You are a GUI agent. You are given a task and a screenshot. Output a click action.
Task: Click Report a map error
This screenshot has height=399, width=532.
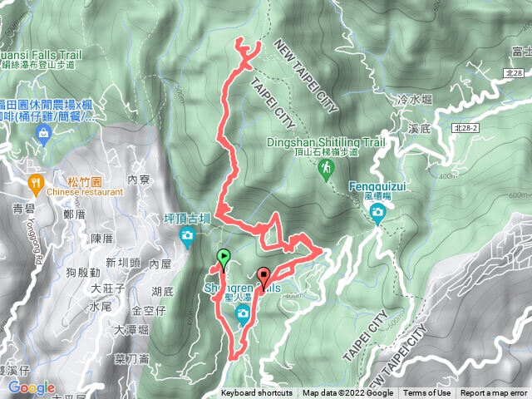pyautogui.click(x=494, y=393)
